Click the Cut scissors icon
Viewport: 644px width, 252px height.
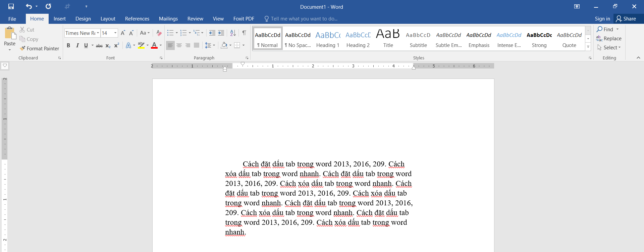[22, 30]
